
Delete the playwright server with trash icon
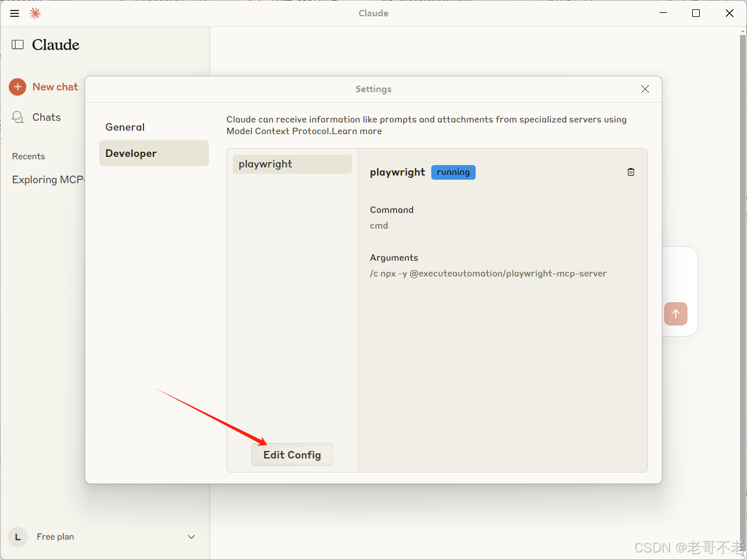(x=631, y=172)
